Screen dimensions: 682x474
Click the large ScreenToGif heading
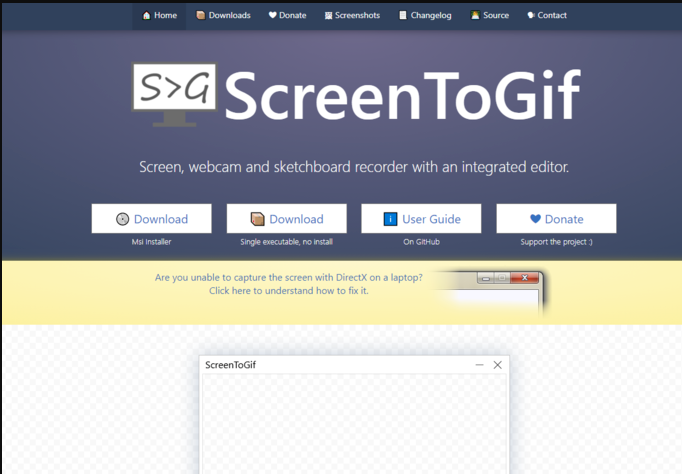point(402,95)
